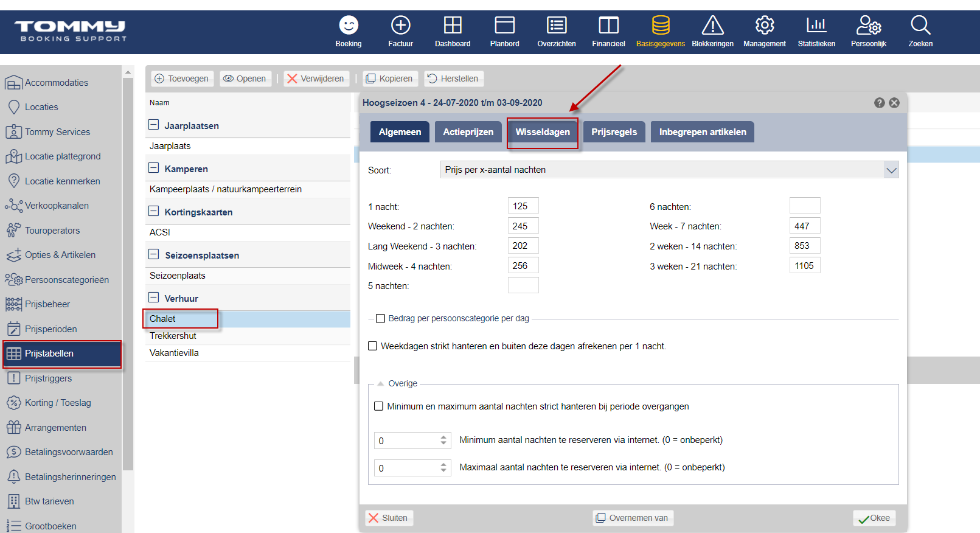The width and height of the screenshot is (980, 533).
Task: Open Tommy Services in sidebar
Action: tap(57, 132)
